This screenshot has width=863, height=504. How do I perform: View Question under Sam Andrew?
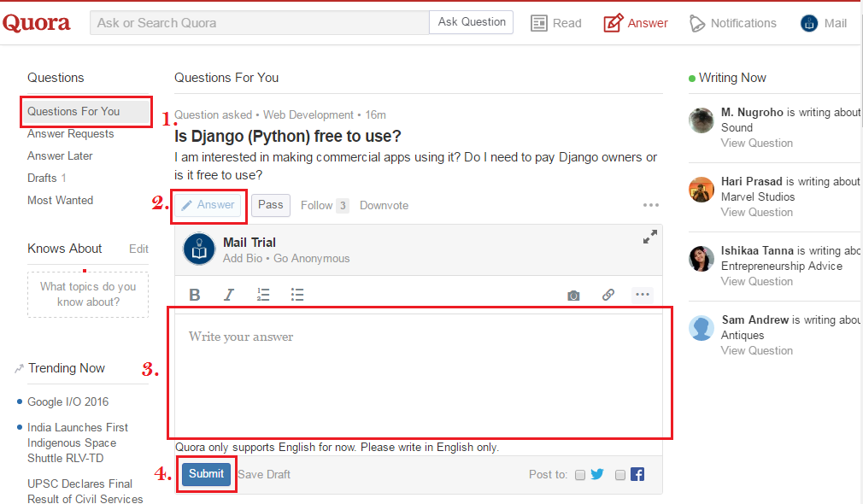[x=757, y=351]
